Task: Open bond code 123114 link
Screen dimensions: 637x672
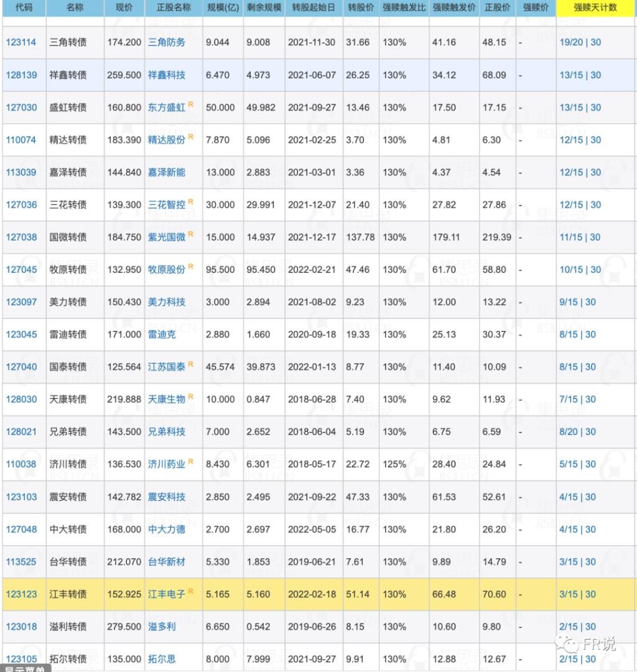Action: [21, 43]
